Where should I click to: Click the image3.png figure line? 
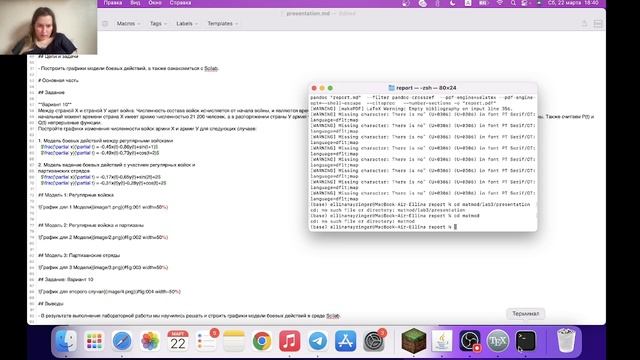(103, 267)
